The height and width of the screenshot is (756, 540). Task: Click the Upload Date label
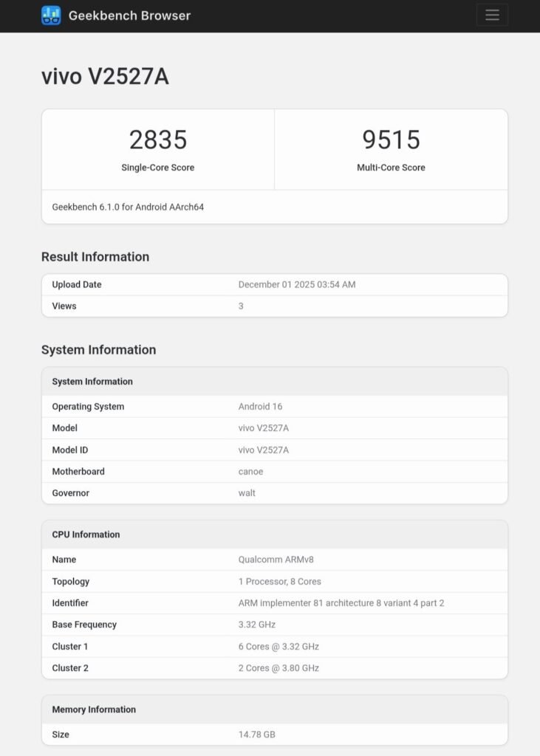tap(77, 284)
